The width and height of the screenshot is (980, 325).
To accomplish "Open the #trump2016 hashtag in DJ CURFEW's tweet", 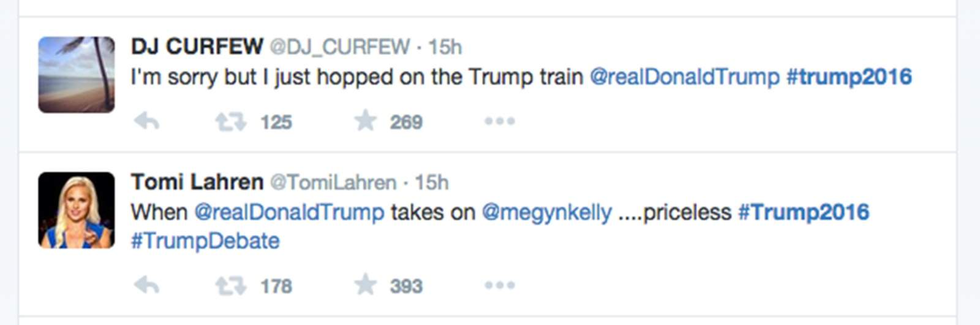I will (849, 77).
